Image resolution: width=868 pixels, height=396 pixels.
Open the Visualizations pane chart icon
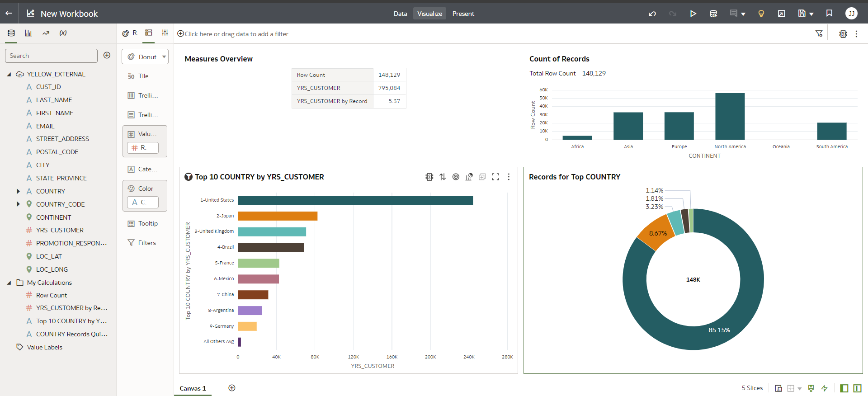[x=28, y=33]
